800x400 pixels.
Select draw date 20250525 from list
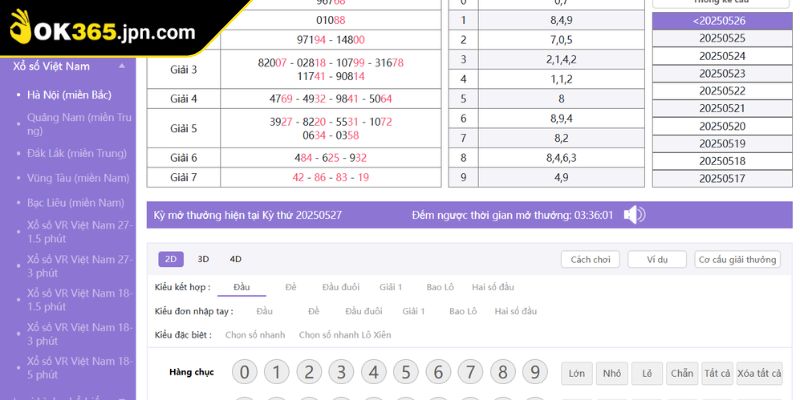(722, 38)
